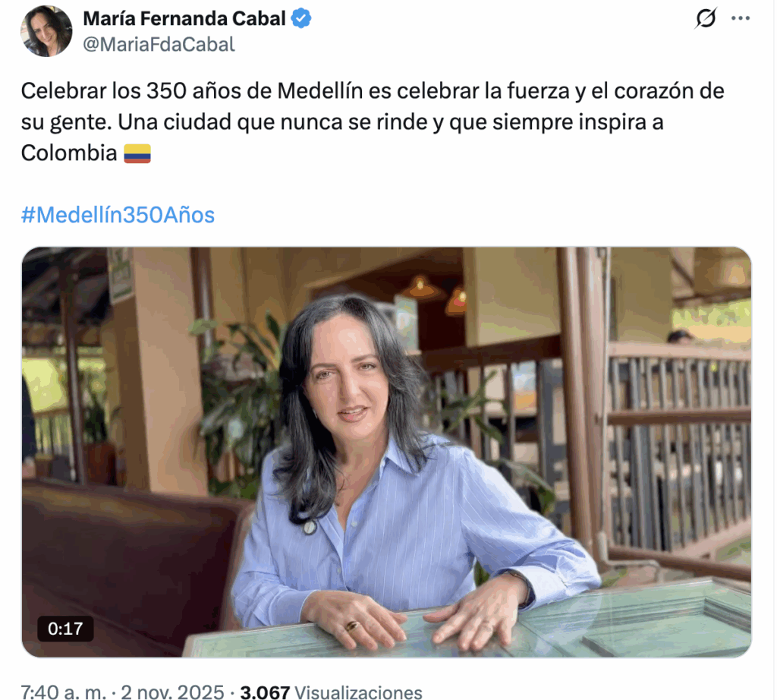The image size is (777, 700).
Task: Open the María Fernanda Cabal display name
Action: tap(184, 18)
